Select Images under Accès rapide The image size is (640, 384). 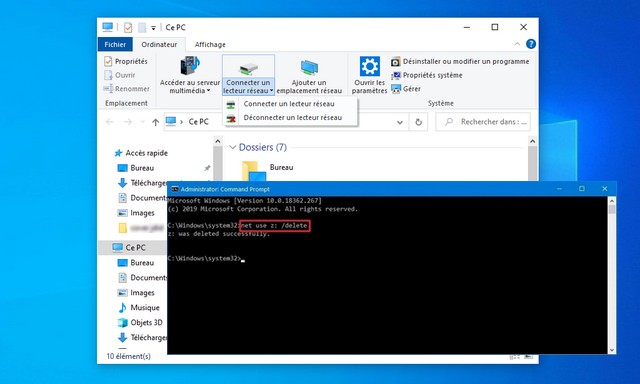click(136, 213)
